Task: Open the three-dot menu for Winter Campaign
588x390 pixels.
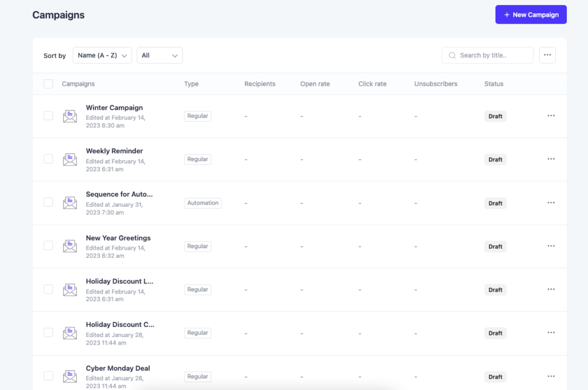Action: [551, 115]
